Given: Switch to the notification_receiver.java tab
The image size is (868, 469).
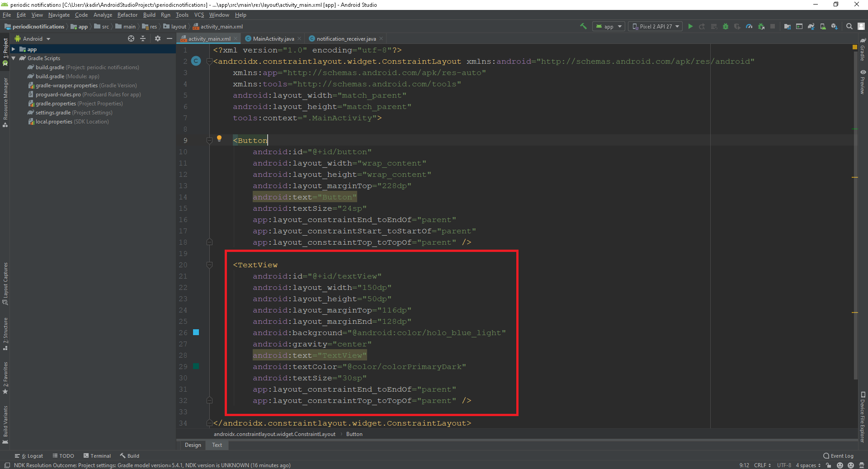Looking at the screenshot, I should [x=346, y=38].
